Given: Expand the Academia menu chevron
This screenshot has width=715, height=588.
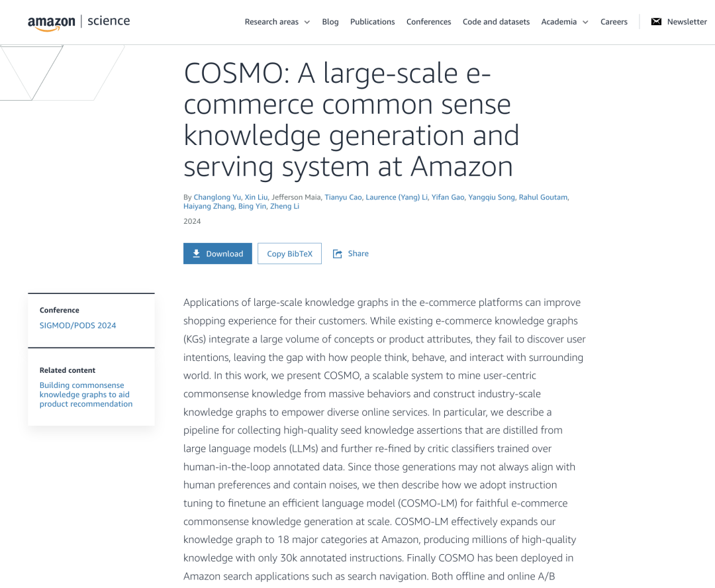Looking at the screenshot, I should pos(585,22).
